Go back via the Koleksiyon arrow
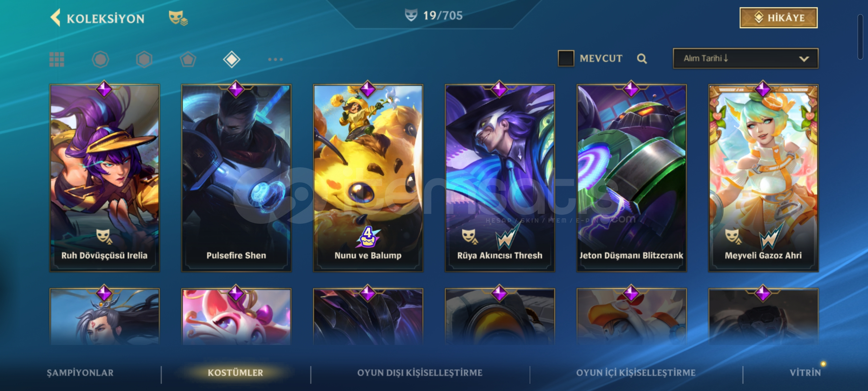The width and height of the screenshot is (868, 391). (x=55, y=18)
